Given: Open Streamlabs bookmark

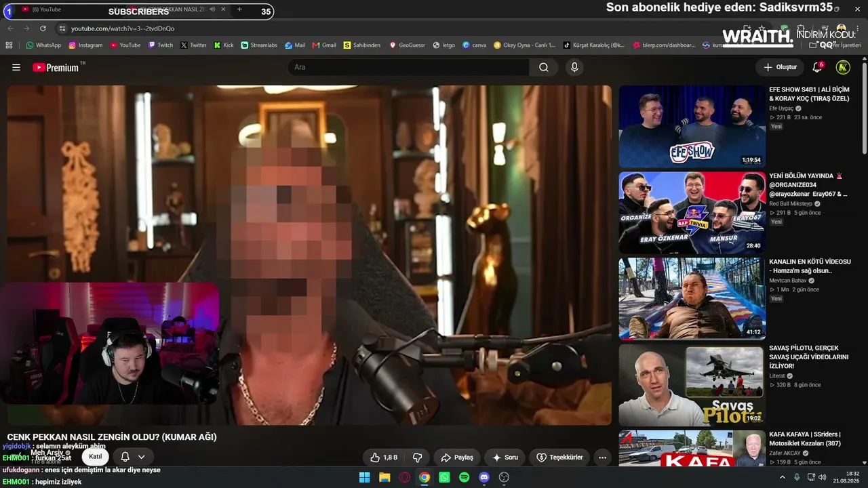Looking at the screenshot, I should pos(259,45).
